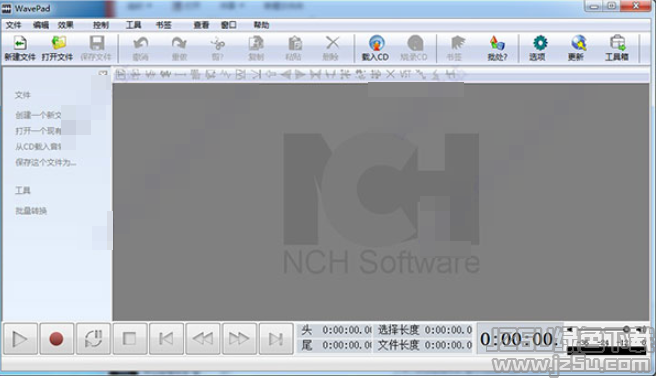This screenshot has height=378, width=656.
Task: Click the VST icon in the effects toolbar
Action: point(405,74)
